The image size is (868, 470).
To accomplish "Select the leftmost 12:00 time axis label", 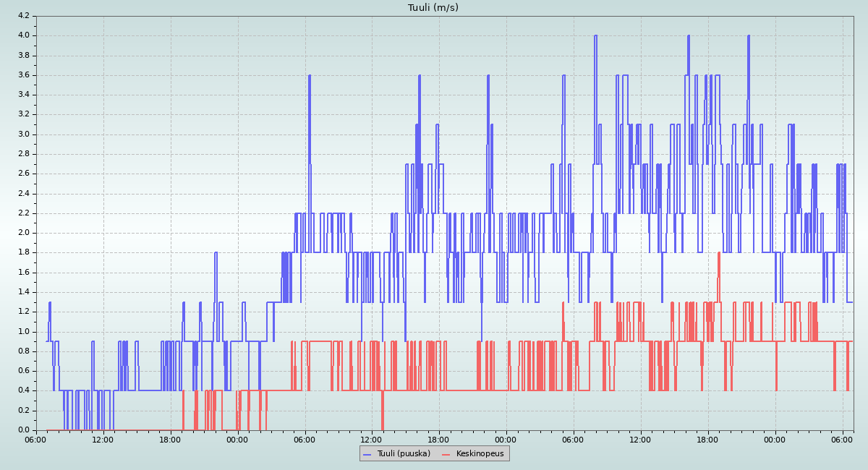I will click(103, 439).
